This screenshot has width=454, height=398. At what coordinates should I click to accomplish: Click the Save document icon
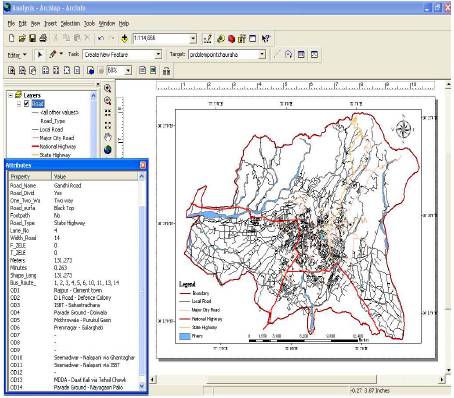[x=33, y=38]
